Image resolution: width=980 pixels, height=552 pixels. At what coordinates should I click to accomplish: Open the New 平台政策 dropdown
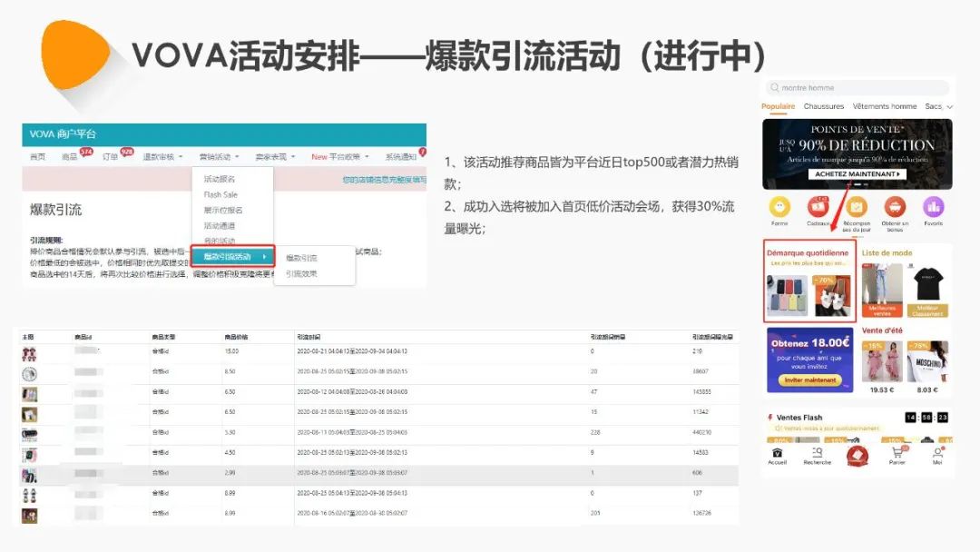(340, 157)
